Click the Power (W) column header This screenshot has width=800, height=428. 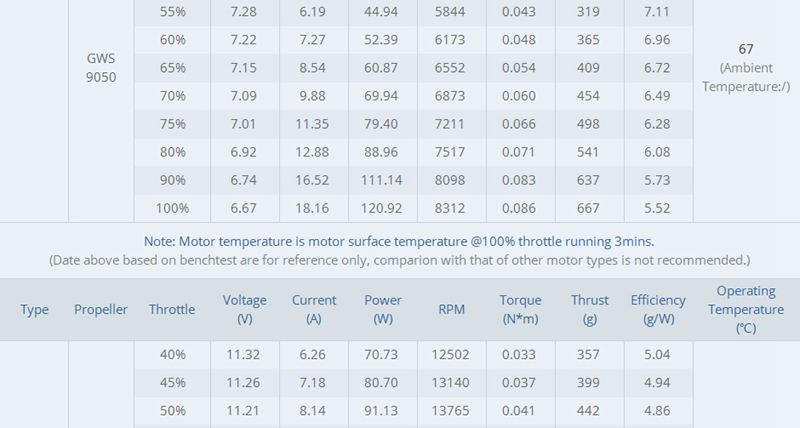pyautogui.click(x=383, y=310)
